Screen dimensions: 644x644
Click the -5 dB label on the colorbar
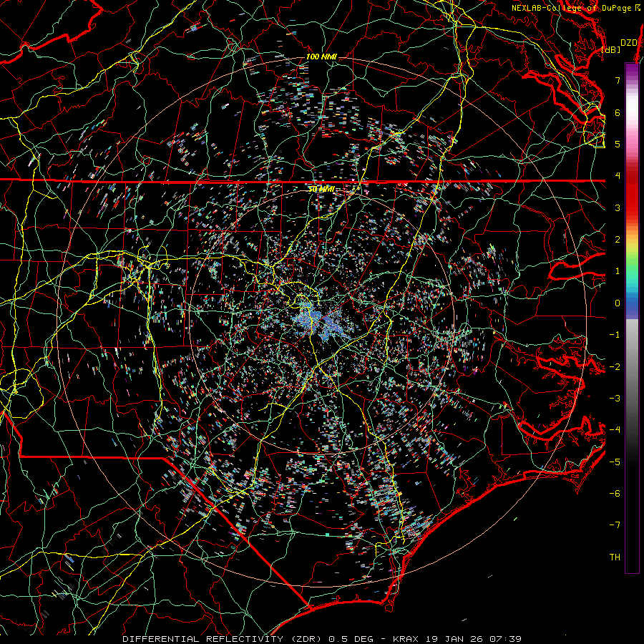[x=615, y=462]
